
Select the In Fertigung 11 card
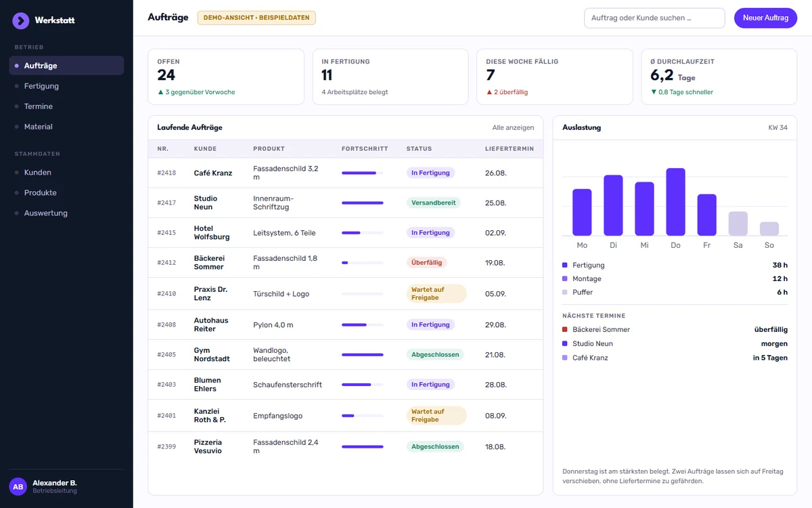pos(390,77)
